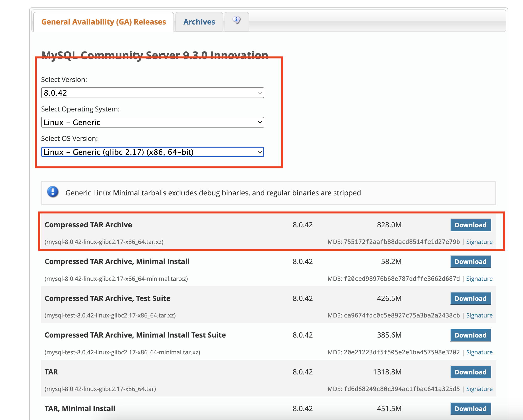Download the Test Suite 426.5M archive
This screenshot has width=523, height=420.
470,299
